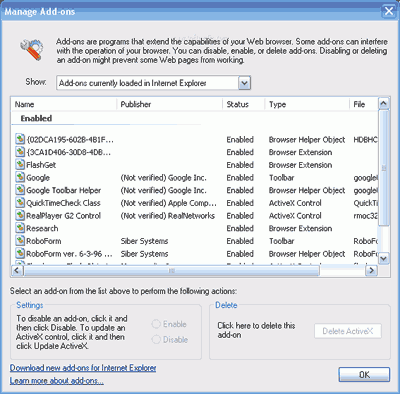Click '(Not verified) RealNetworks' publisher cell
This screenshot has height=394, width=400.
[168, 215]
